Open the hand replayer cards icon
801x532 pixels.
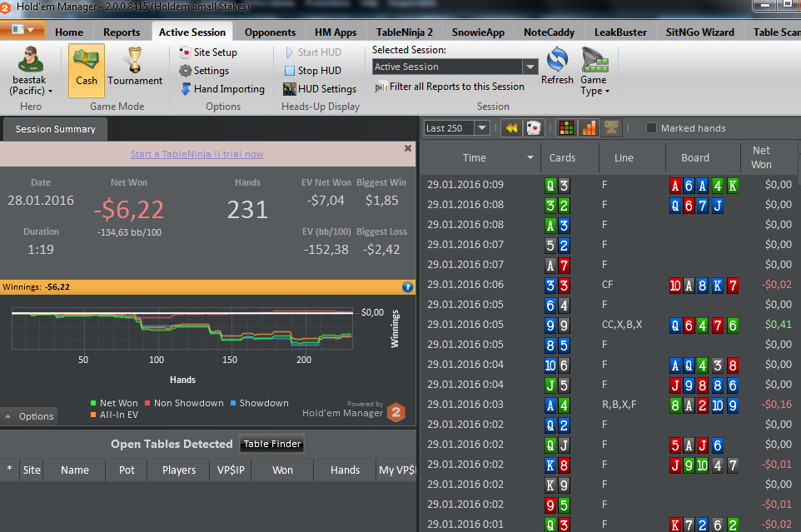pyautogui.click(x=534, y=127)
